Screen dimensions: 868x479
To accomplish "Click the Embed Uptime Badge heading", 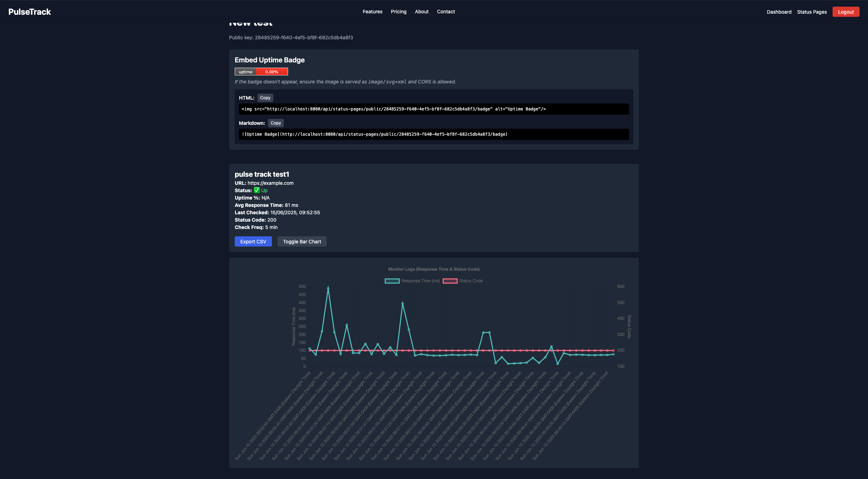I will [269, 60].
